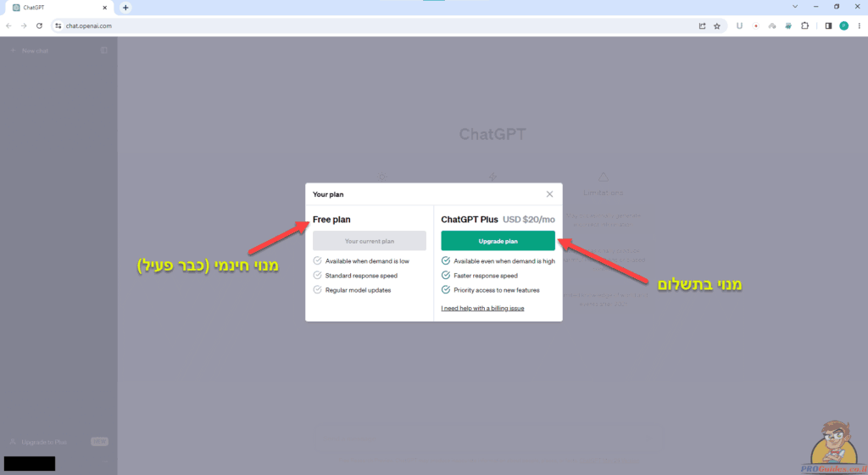This screenshot has height=475, width=868.
Task: Close the Your plan dialog
Action: coord(549,194)
